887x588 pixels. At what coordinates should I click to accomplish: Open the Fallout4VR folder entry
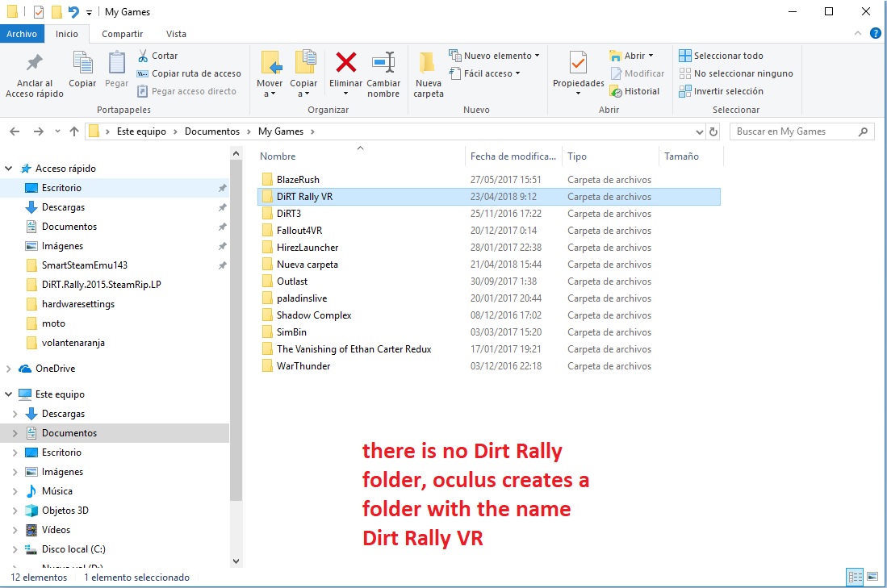pyautogui.click(x=299, y=231)
